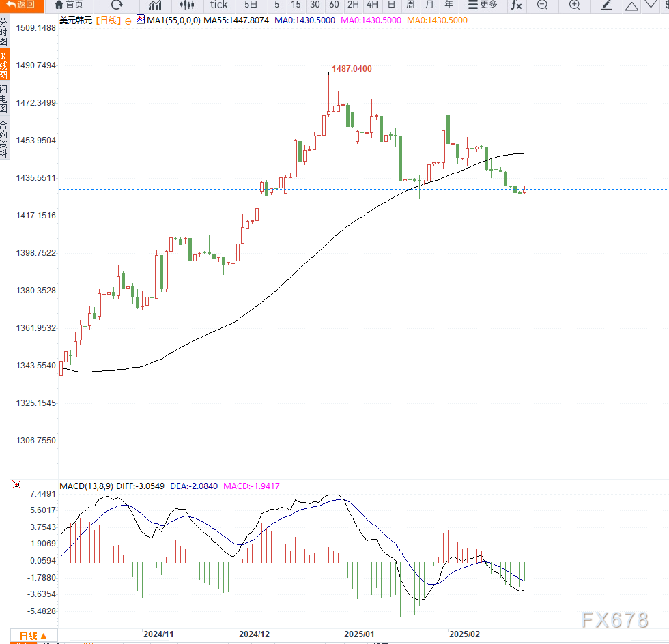
Task: Click the zoom in magnifier icon
Action: (573, 7)
